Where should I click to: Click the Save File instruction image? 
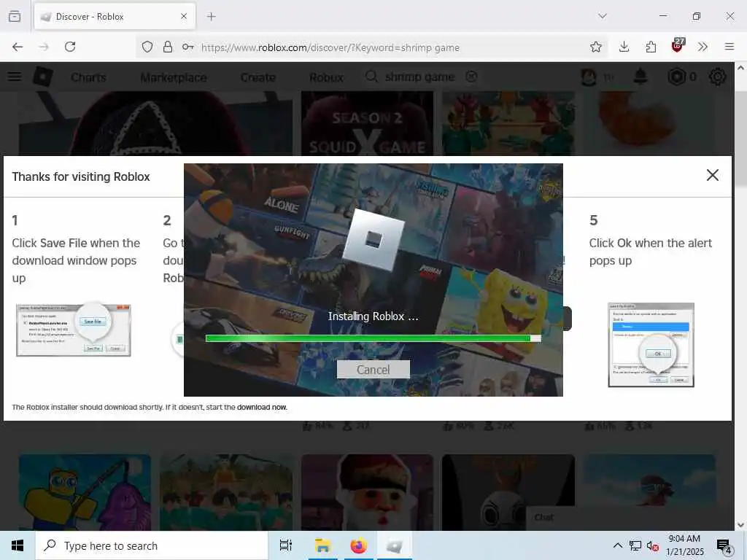pyautogui.click(x=74, y=330)
